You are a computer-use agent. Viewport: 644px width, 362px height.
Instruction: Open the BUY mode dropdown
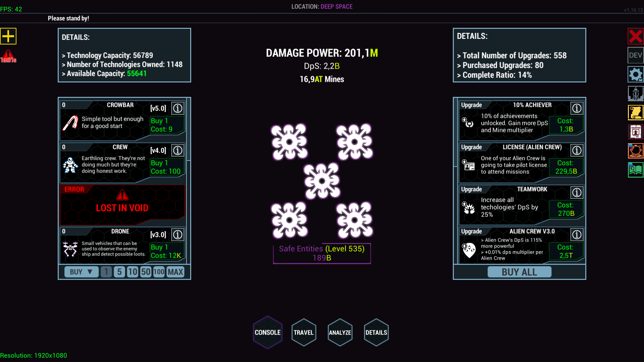click(x=82, y=272)
